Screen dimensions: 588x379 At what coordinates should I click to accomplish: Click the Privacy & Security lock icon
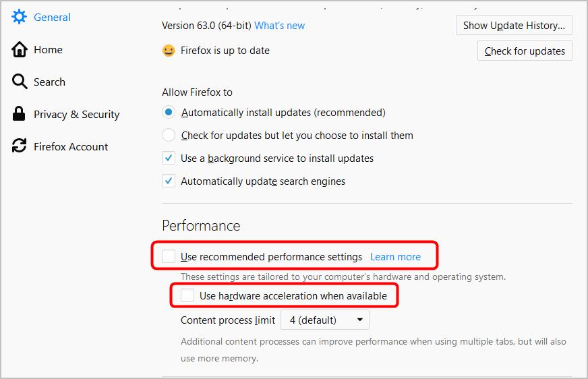click(20, 114)
